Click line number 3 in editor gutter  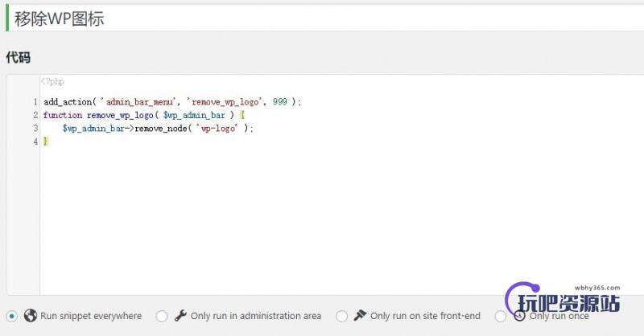click(x=35, y=129)
